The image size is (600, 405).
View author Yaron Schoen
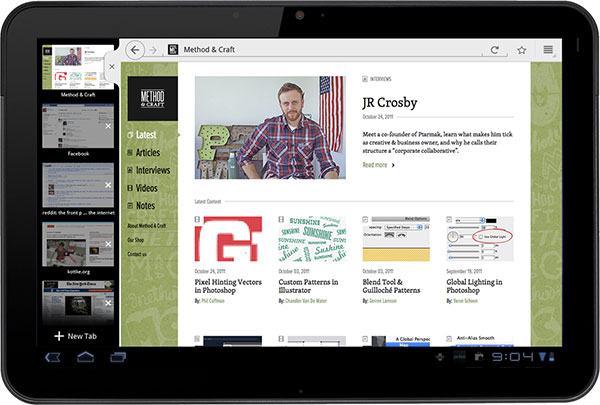coord(465,301)
